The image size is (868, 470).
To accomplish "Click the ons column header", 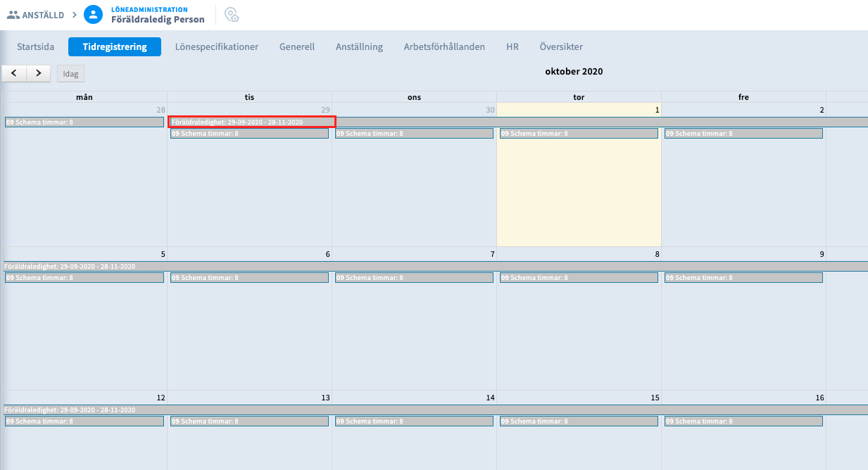I will click(414, 97).
